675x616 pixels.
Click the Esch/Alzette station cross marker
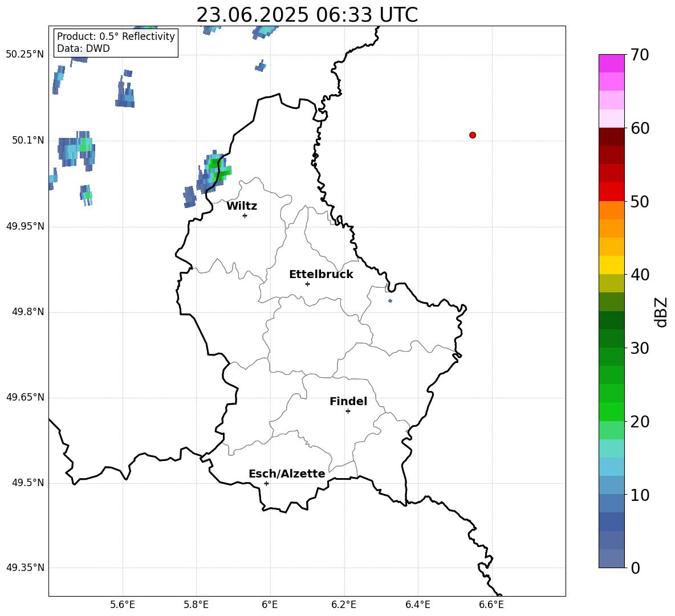coord(266,483)
